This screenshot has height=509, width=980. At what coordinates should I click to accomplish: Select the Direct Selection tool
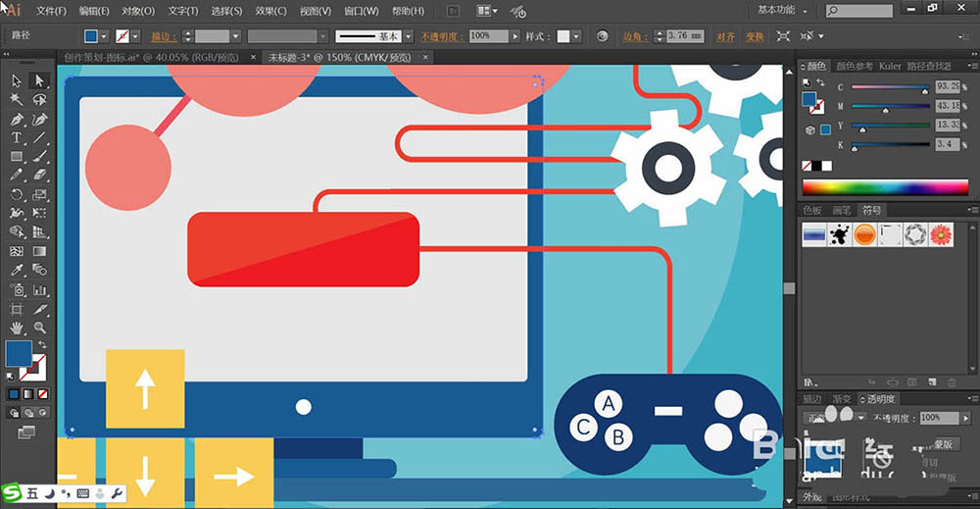click(x=39, y=80)
